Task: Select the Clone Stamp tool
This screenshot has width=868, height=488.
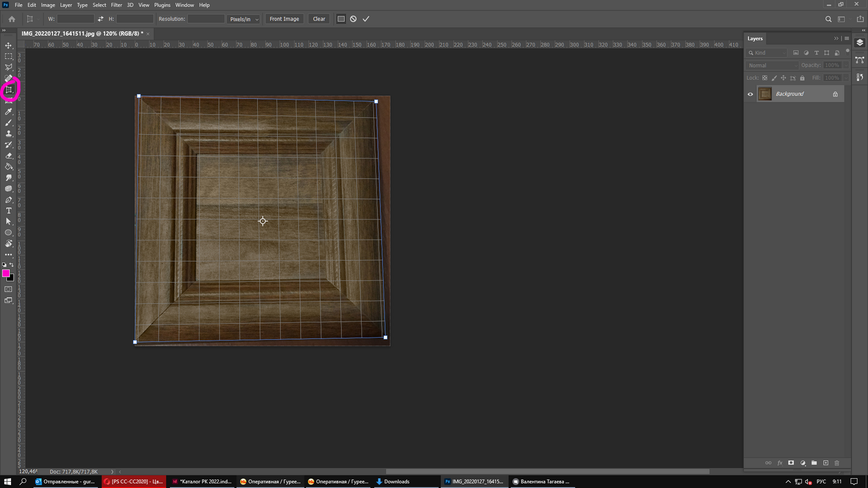Action: click(x=9, y=134)
